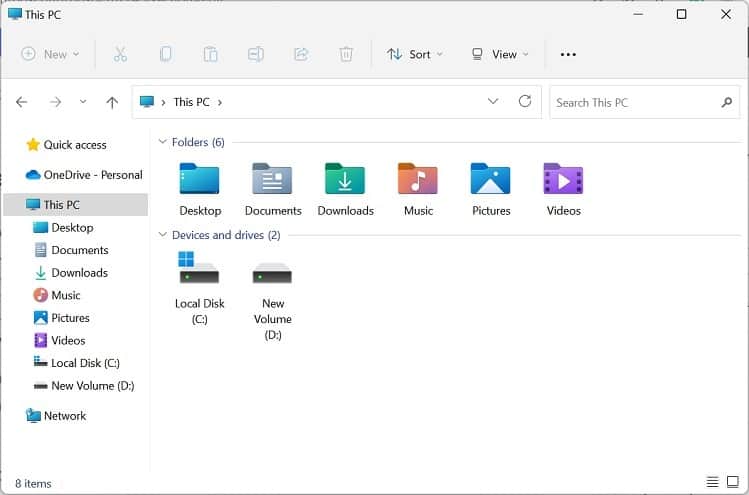Click the Copy icon in the toolbar
Screen dimensions: 749x495
pyautogui.click(x=165, y=54)
